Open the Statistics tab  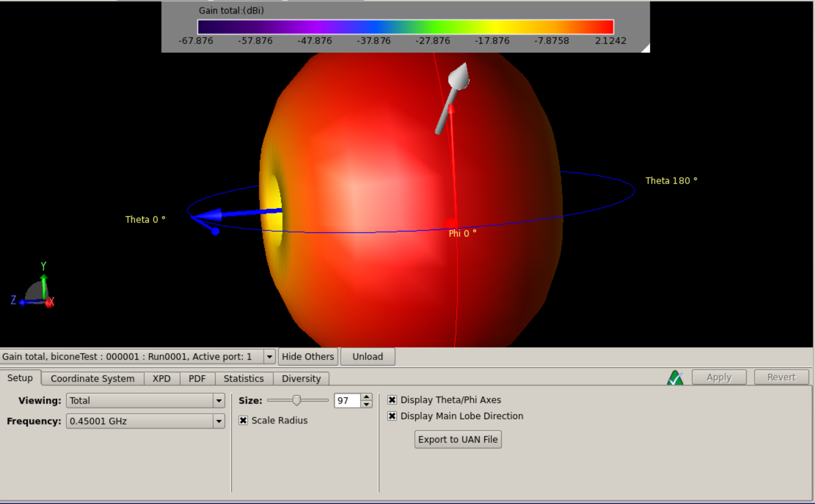(x=244, y=379)
